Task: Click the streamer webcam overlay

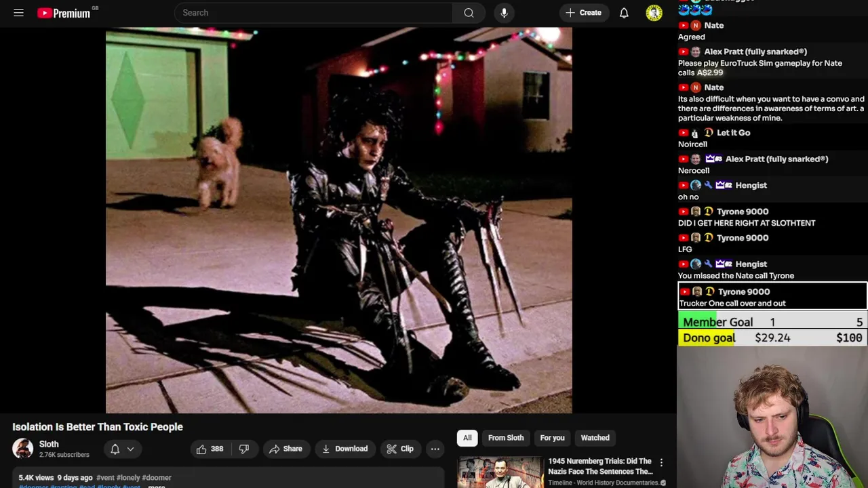Action: pos(772,417)
